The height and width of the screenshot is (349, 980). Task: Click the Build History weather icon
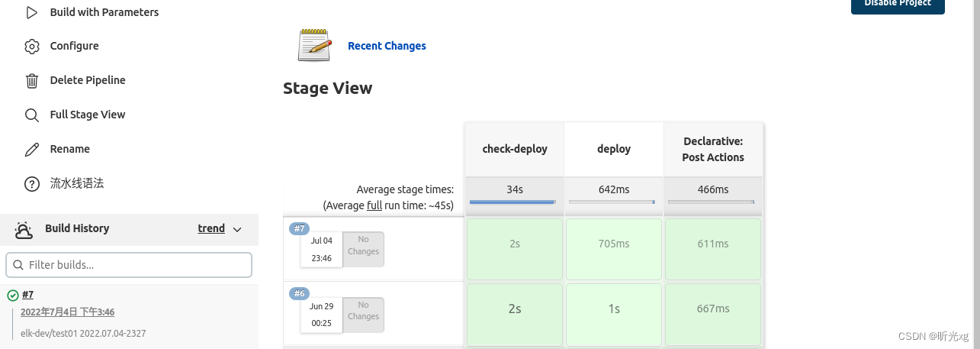point(24,228)
